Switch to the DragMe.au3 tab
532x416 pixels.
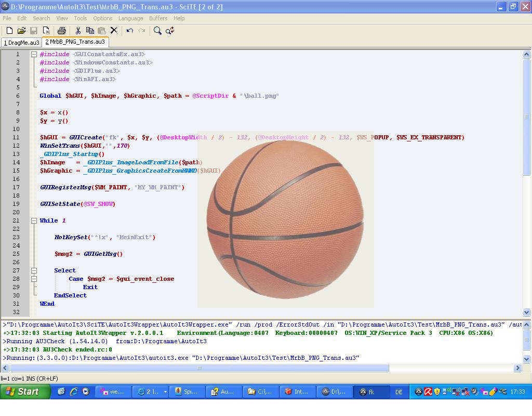tap(22, 43)
